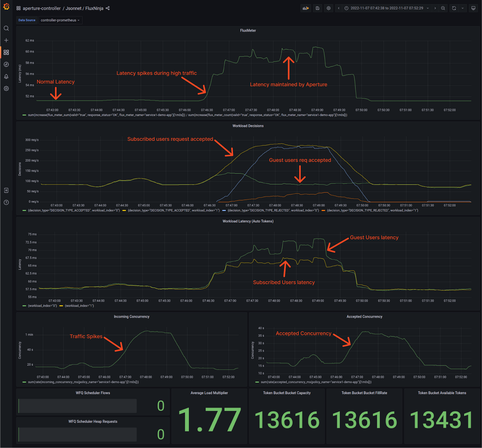Open the Incoming Concurrency panel title menu

[132, 317]
